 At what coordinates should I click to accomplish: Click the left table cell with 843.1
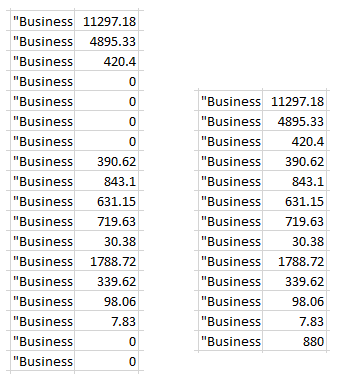point(106,181)
